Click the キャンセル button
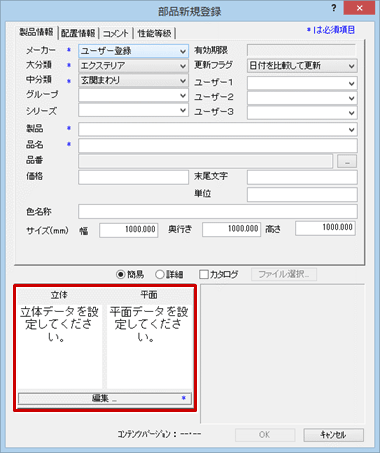Viewport: 380px width, 453px height. coord(333,435)
